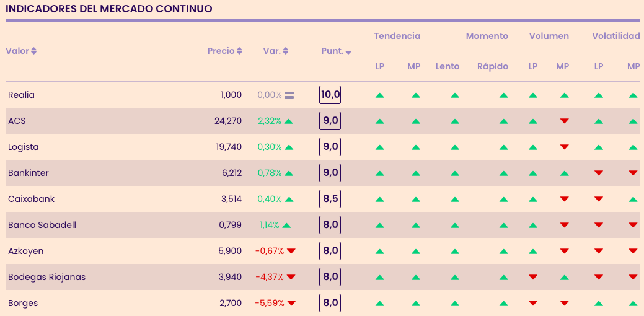Click Borges red Volumen LP arrow
644x316 pixels.
pyautogui.click(x=533, y=303)
